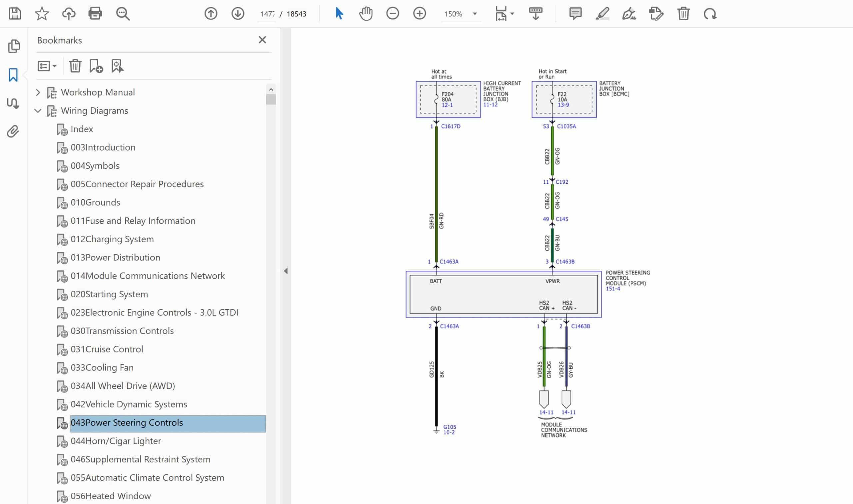
Task: Toggle the Page thumbnails panel icon
Action: (x=14, y=46)
